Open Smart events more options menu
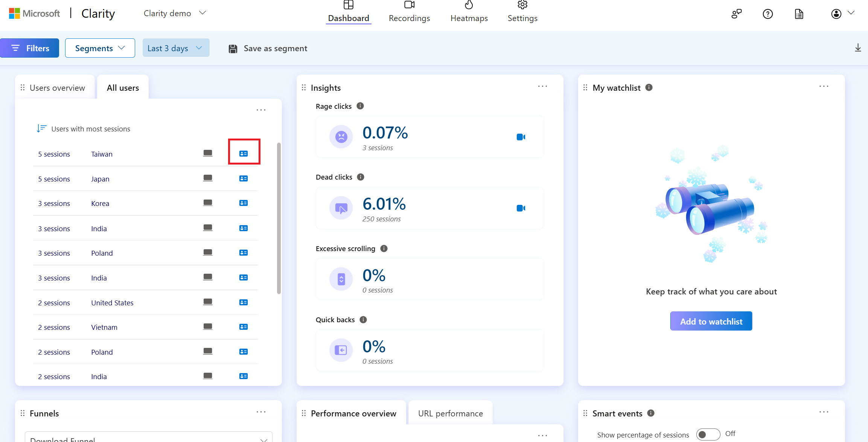Viewport: 868px width, 442px height. click(824, 412)
